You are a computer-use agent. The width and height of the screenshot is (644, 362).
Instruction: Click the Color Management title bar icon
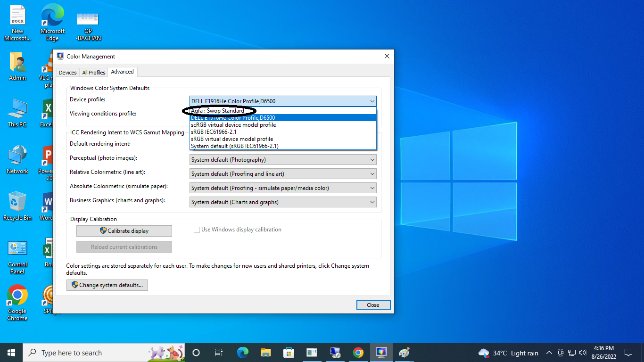[60, 56]
